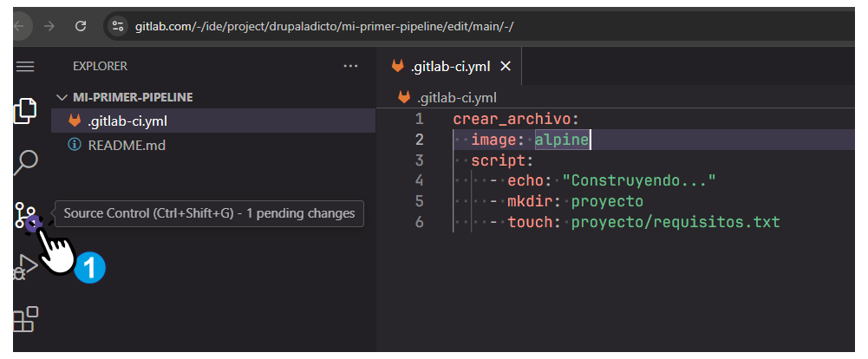
Task: Open the Search view in activity bar
Action: click(26, 161)
